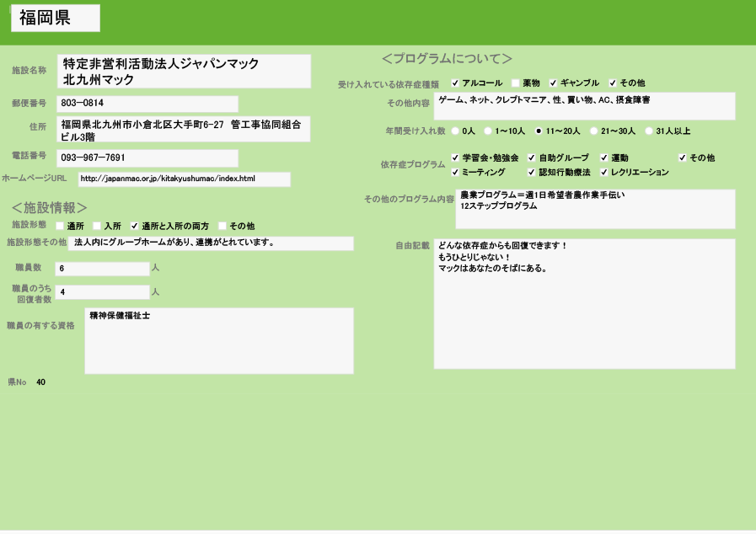The width and height of the screenshot is (756, 534).
Task: Click the 郵便番号 postal code field
Action: [147, 104]
